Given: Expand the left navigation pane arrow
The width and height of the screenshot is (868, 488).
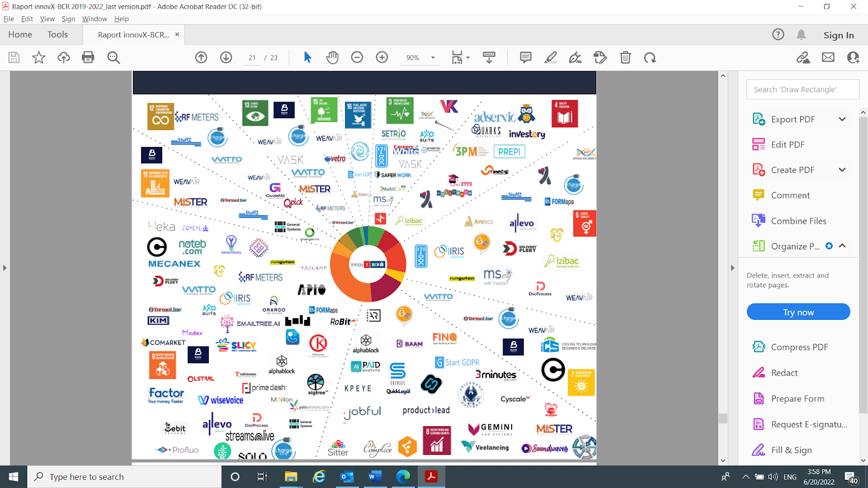Looking at the screenshot, I should tap(4, 268).
